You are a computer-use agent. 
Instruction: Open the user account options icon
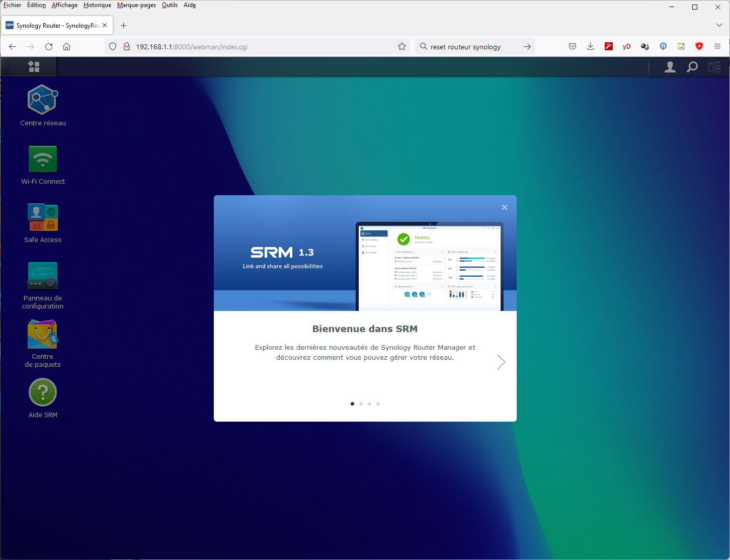pos(670,67)
